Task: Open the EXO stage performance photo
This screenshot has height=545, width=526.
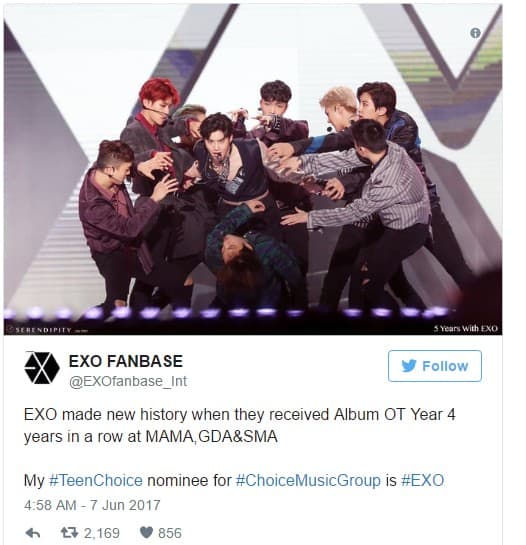Action: 253,169
